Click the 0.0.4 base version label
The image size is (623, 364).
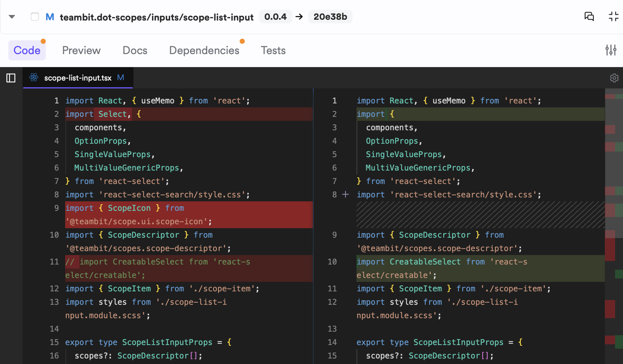(276, 17)
